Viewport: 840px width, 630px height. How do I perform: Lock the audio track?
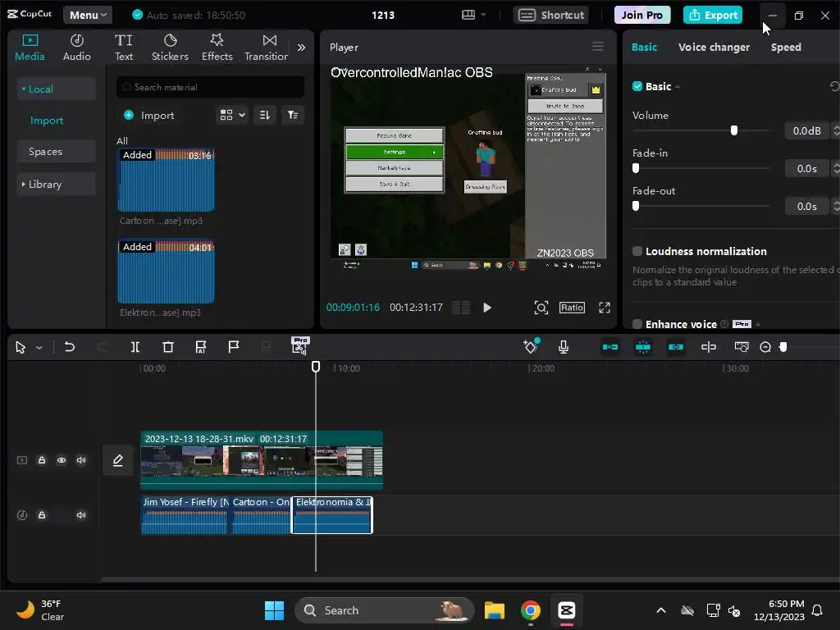pos(41,515)
